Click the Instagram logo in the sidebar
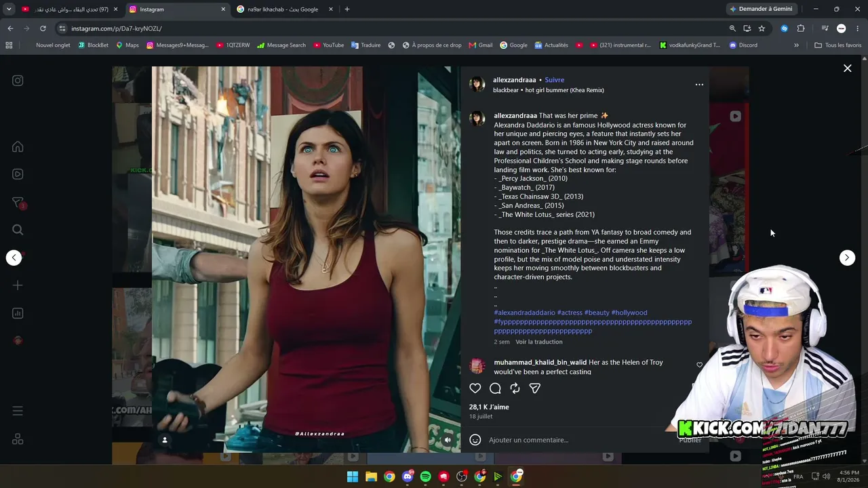The image size is (868, 488). (18, 81)
